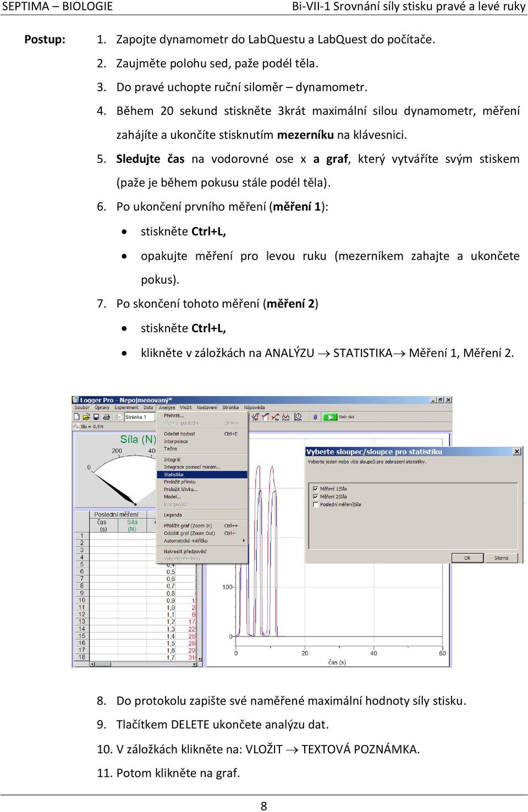Click the Síla = -0,9 N status reading
The image size is (528, 812).
[x=92, y=426]
